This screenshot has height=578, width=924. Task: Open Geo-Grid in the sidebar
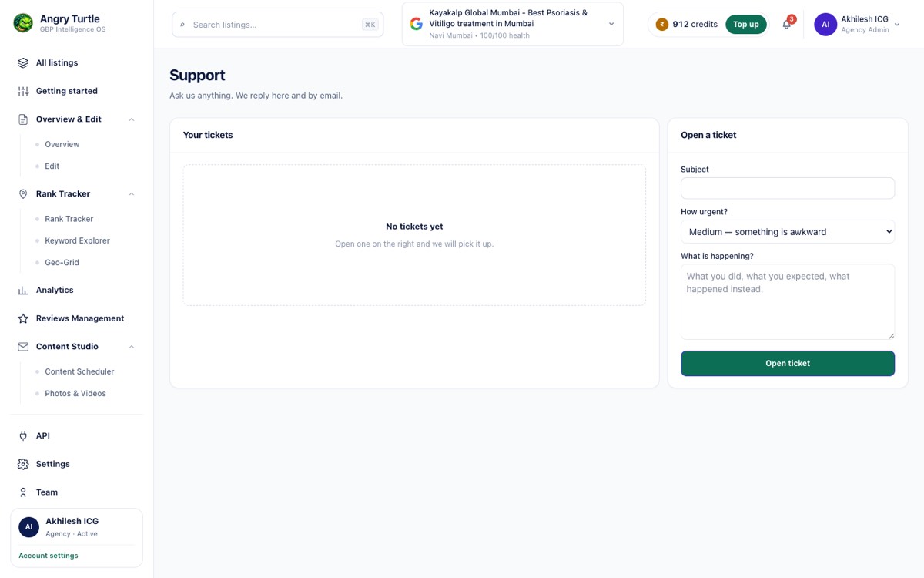[62, 263]
